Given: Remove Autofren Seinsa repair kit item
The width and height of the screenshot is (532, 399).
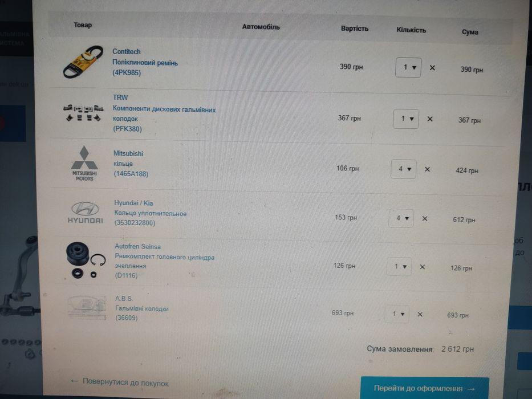Looking at the screenshot, I should tap(422, 267).
